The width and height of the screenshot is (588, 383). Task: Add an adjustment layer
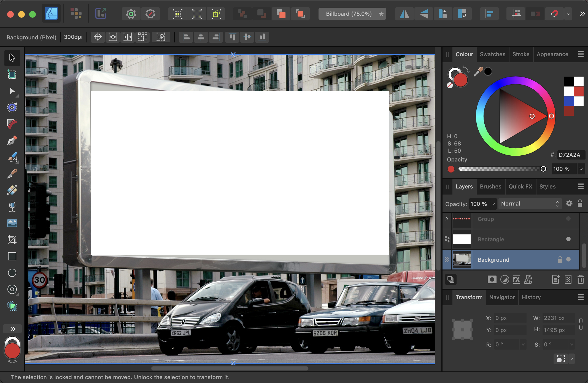[x=505, y=280]
